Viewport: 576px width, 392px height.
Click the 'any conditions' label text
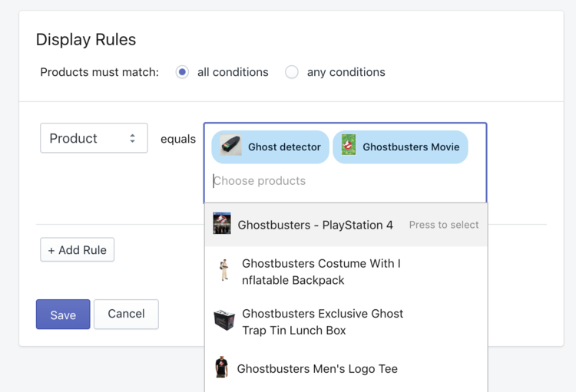click(x=346, y=72)
